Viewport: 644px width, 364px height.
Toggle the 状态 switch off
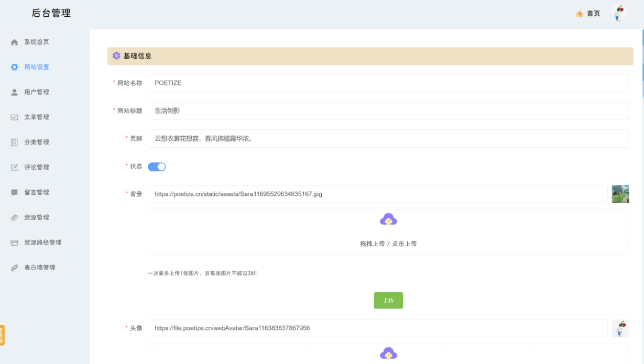(x=157, y=166)
